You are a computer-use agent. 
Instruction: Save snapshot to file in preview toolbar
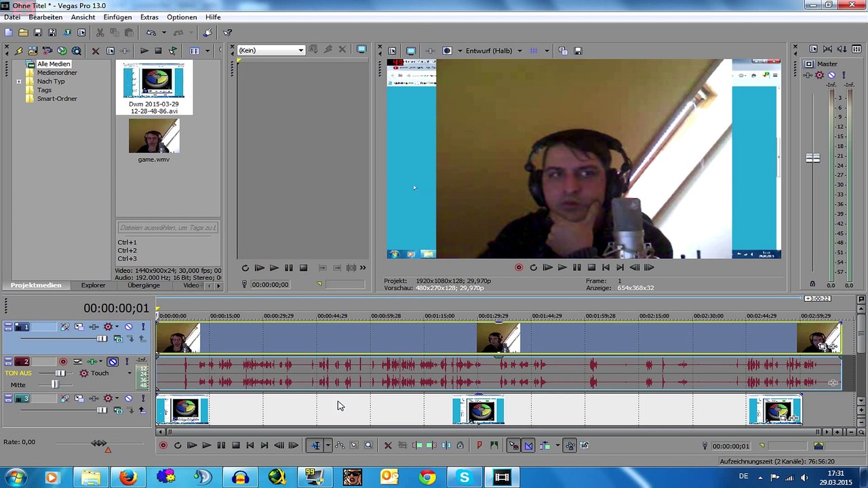pyautogui.click(x=578, y=51)
